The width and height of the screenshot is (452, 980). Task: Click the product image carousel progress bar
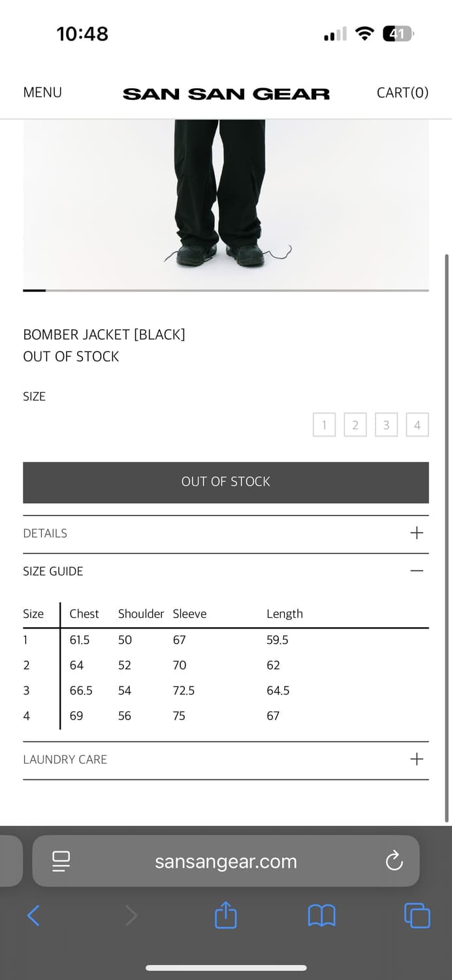[226, 290]
